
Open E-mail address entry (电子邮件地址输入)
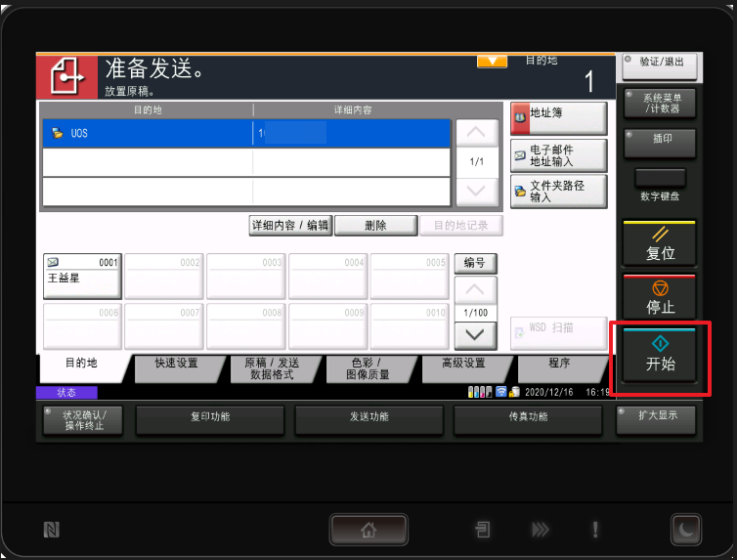click(x=559, y=155)
